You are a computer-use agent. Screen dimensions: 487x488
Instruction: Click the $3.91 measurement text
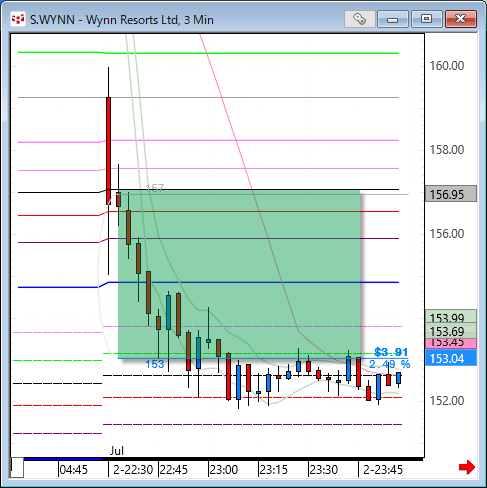point(391,352)
